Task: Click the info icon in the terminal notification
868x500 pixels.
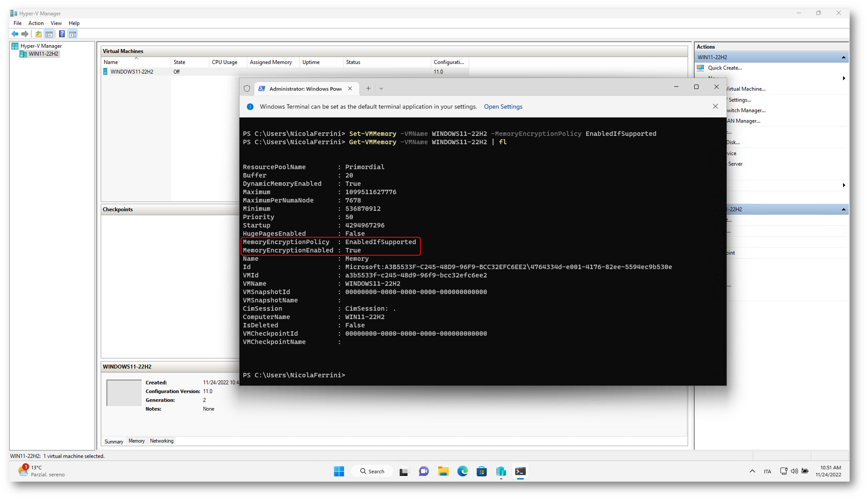Action: tap(250, 106)
